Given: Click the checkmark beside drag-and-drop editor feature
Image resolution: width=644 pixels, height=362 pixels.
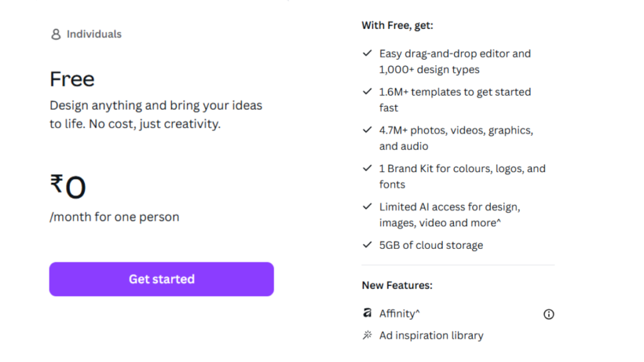Looking at the screenshot, I should pyautogui.click(x=367, y=53).
